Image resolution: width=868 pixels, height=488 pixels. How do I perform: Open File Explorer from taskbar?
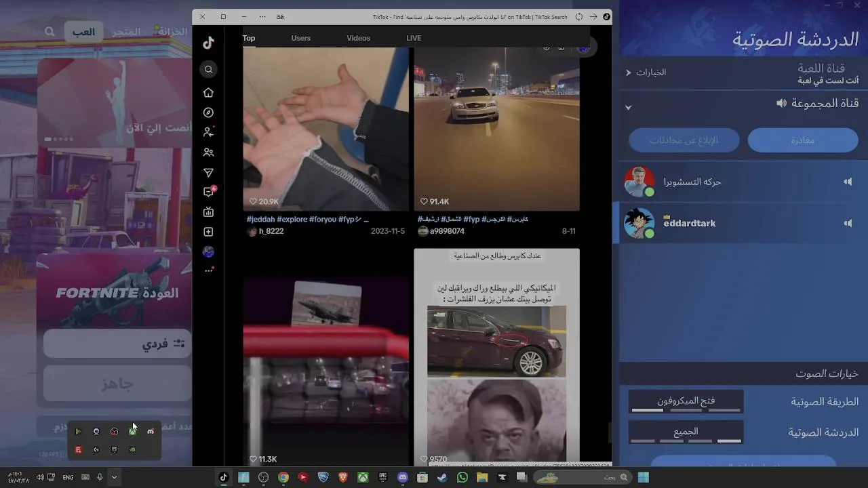(x=482, y=477)
